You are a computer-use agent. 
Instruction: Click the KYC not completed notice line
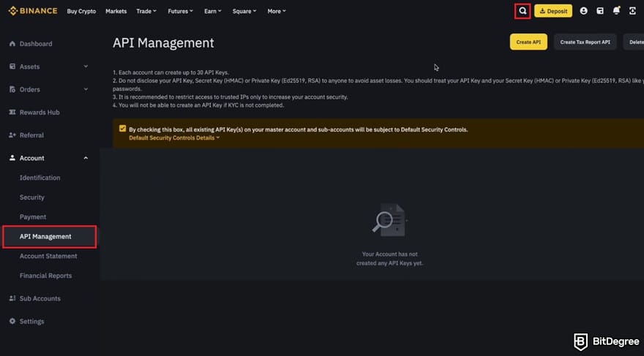coord(198,105)
